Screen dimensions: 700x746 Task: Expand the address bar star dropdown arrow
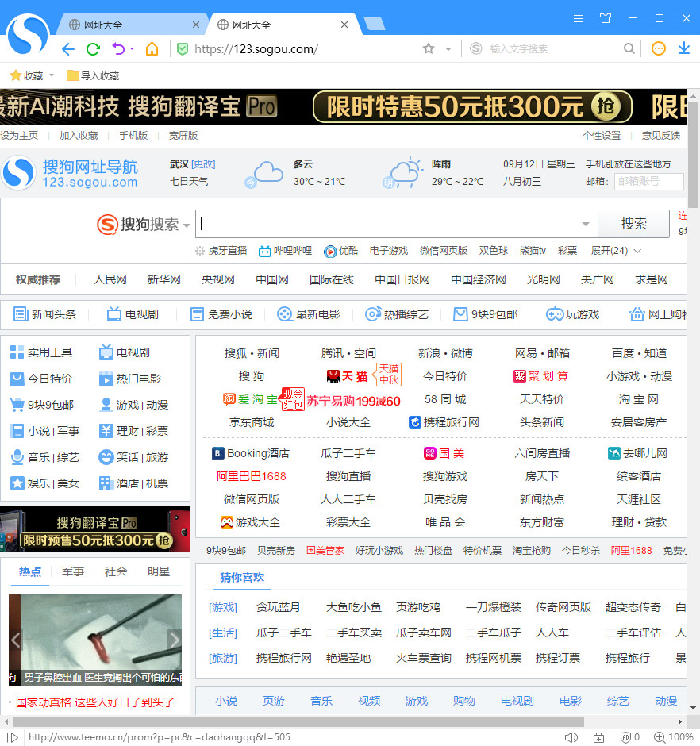tap(448, 49)
